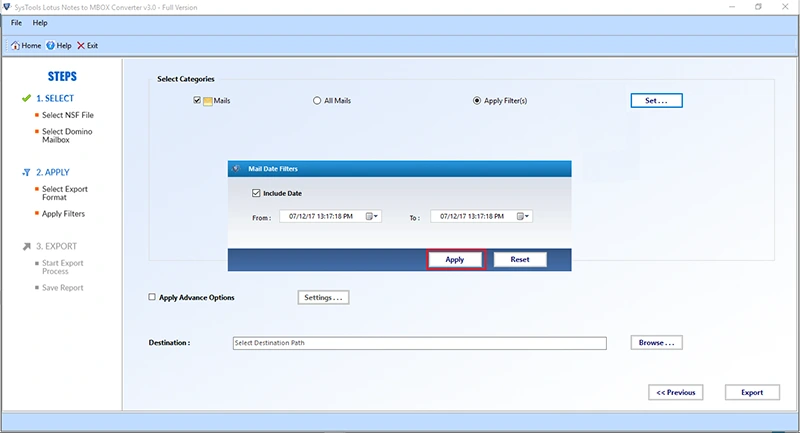Click the Mails folder icon

pos(208,101)
